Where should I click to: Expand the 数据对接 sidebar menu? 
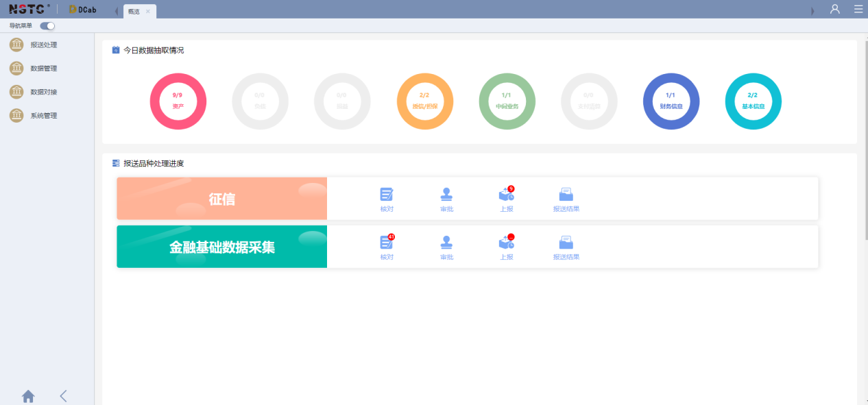coord(43,92)
